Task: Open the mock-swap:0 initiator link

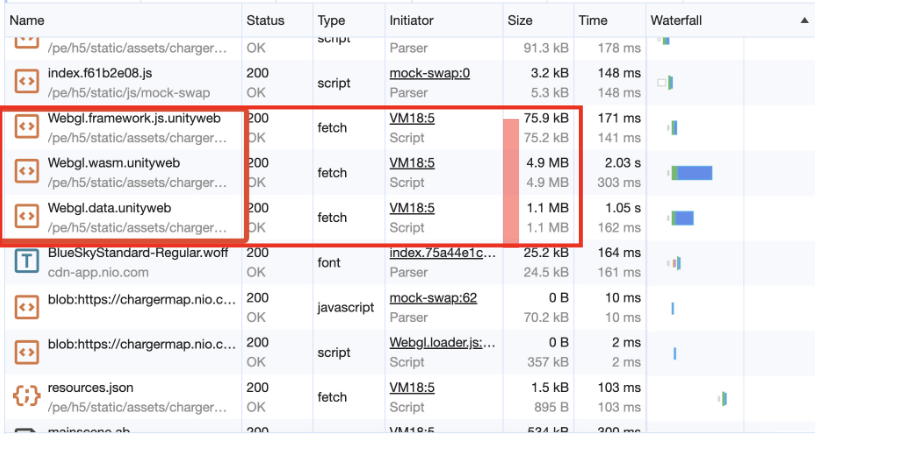Action: click(x=429, y=73)
